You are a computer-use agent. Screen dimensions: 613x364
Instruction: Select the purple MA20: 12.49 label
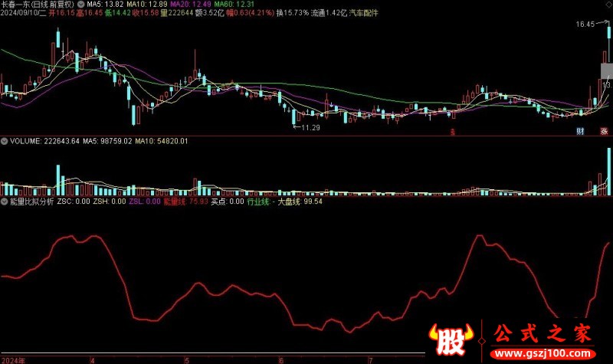pyautogui.click(x=191, y=5)
